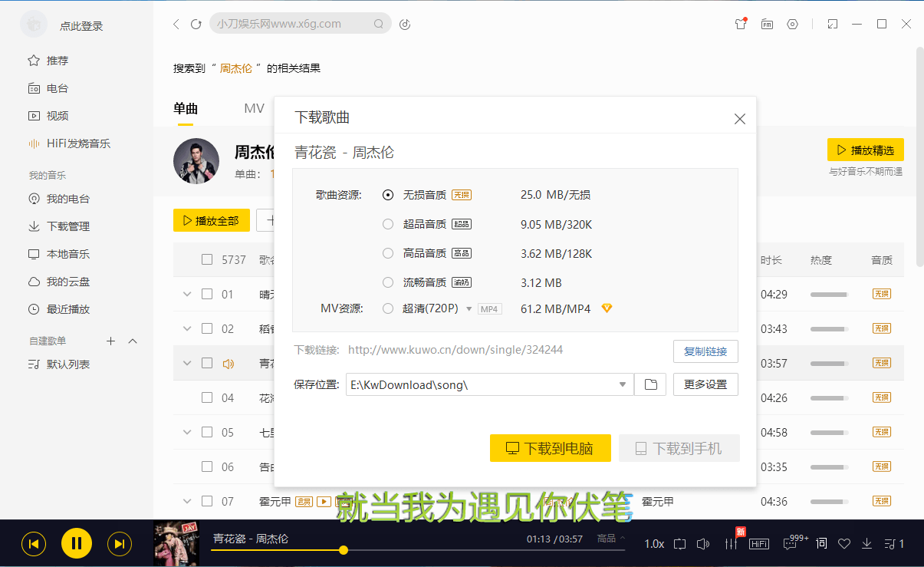Switch to the MV tab
924x567 pixels.
coord(254,108)
